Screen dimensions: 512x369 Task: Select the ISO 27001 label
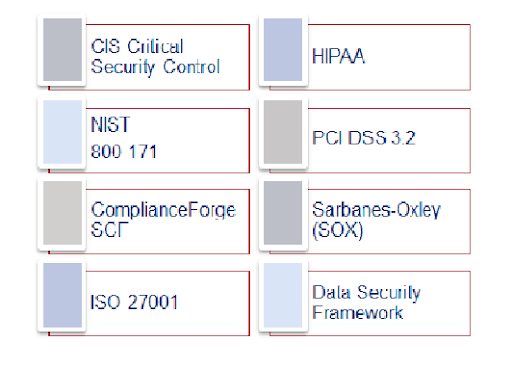click(x=134, y=302)
